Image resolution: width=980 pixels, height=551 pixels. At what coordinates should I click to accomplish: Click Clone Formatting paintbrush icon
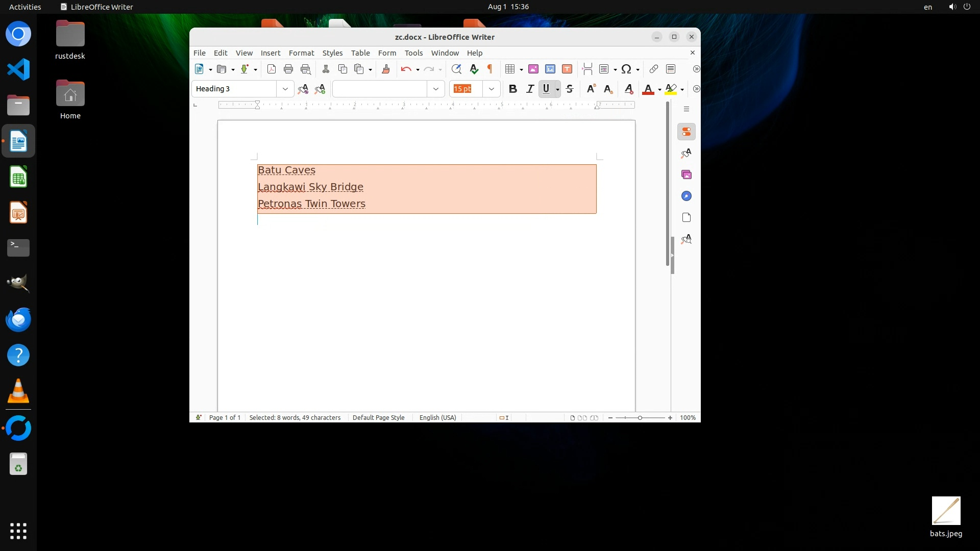coord(386,69)
